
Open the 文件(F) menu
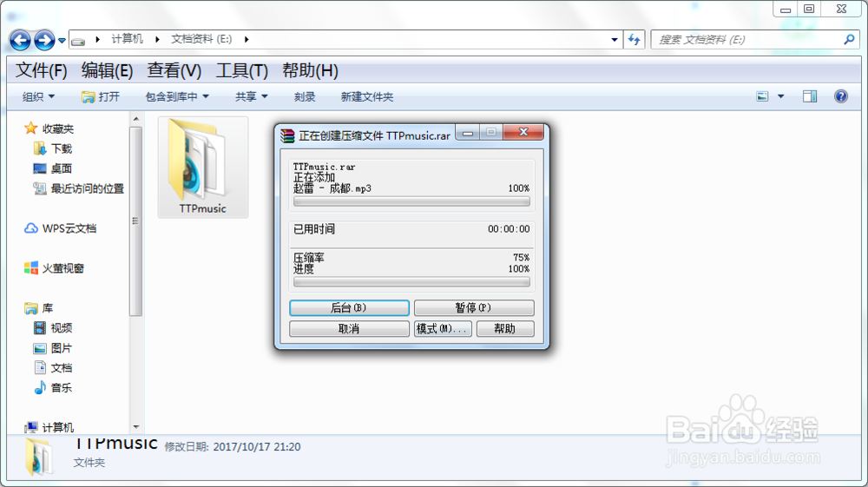[x=42, y=71]
